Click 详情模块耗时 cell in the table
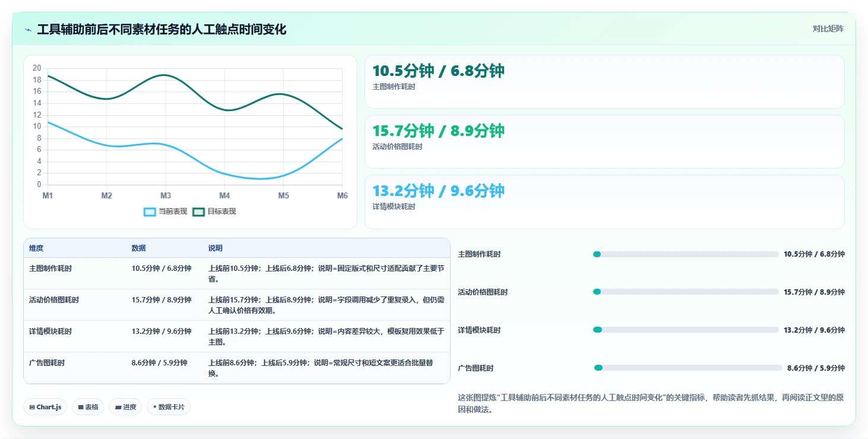The image size is (868, 439). click(50, 331)
